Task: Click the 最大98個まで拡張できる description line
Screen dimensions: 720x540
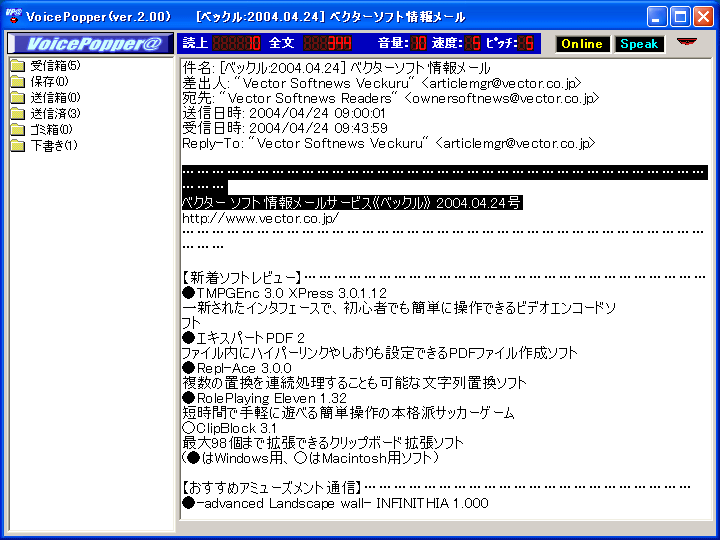Action: pyautogui.click(x=323, y=443)
